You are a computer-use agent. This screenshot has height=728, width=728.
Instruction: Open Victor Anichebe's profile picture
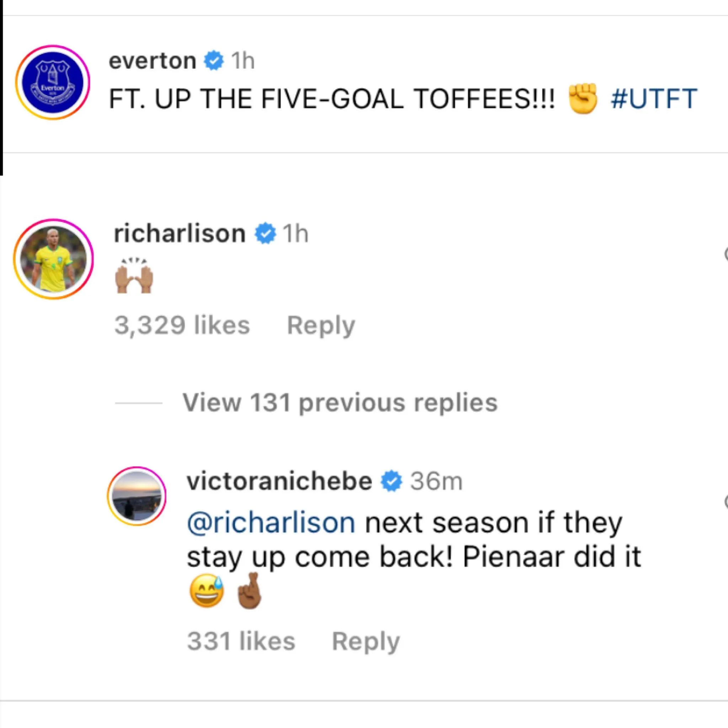point(137,496)
